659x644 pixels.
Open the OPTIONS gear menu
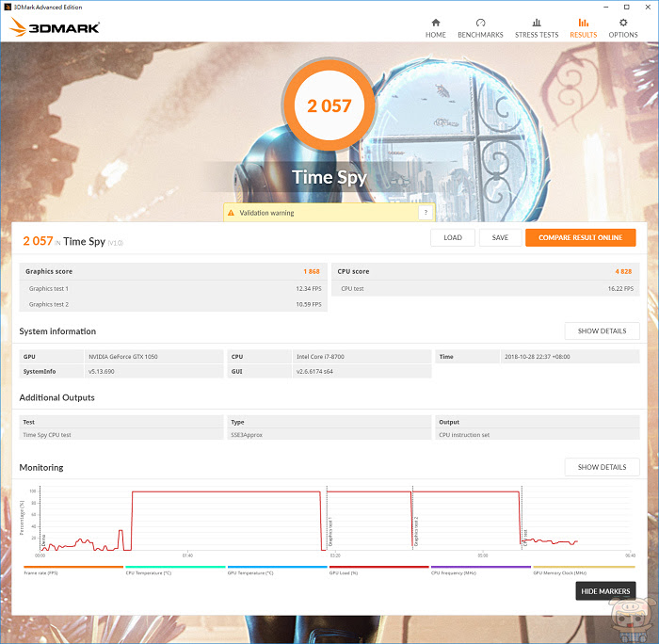623,28
